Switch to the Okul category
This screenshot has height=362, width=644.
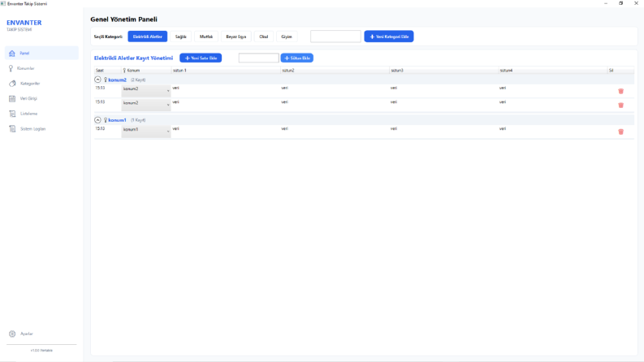[264, 37]
